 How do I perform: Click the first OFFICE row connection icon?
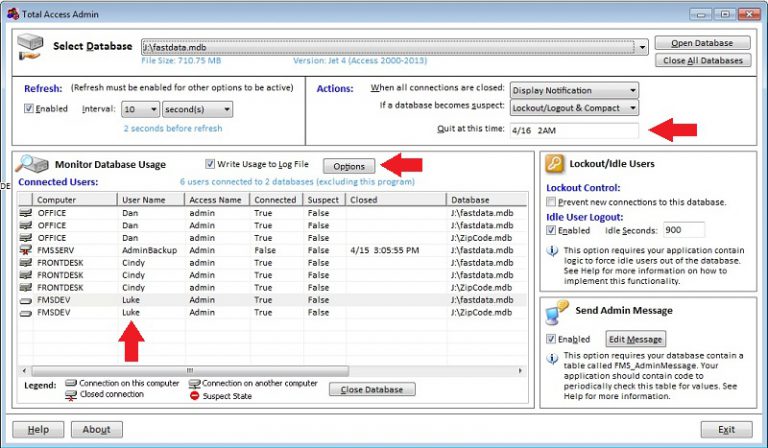point(26,213)
